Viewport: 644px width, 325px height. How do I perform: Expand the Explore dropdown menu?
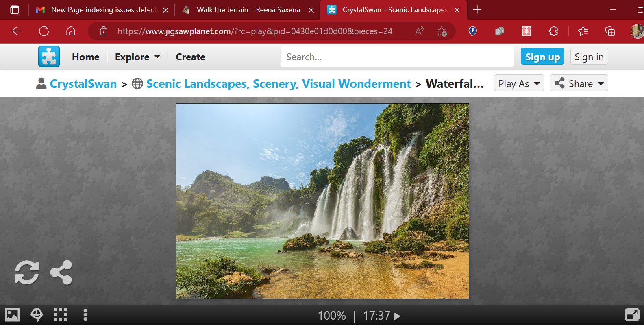pos(137,57)
